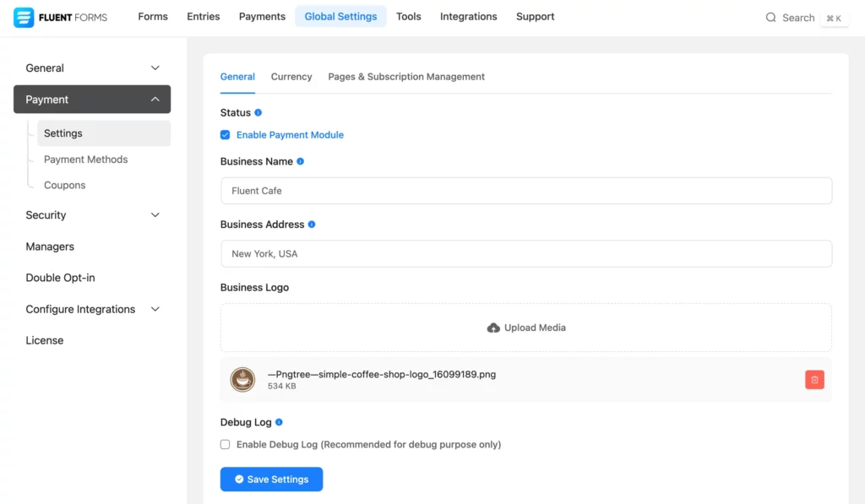Screen dimensions: 865x504
Task: Toggle the Enable Payment Module checkbox
Action: 225,135
